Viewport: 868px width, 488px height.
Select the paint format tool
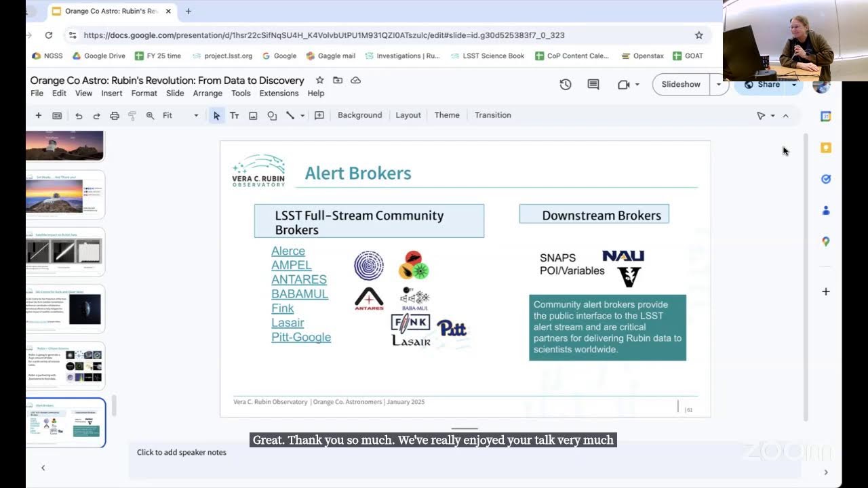[x=132, y=116]
